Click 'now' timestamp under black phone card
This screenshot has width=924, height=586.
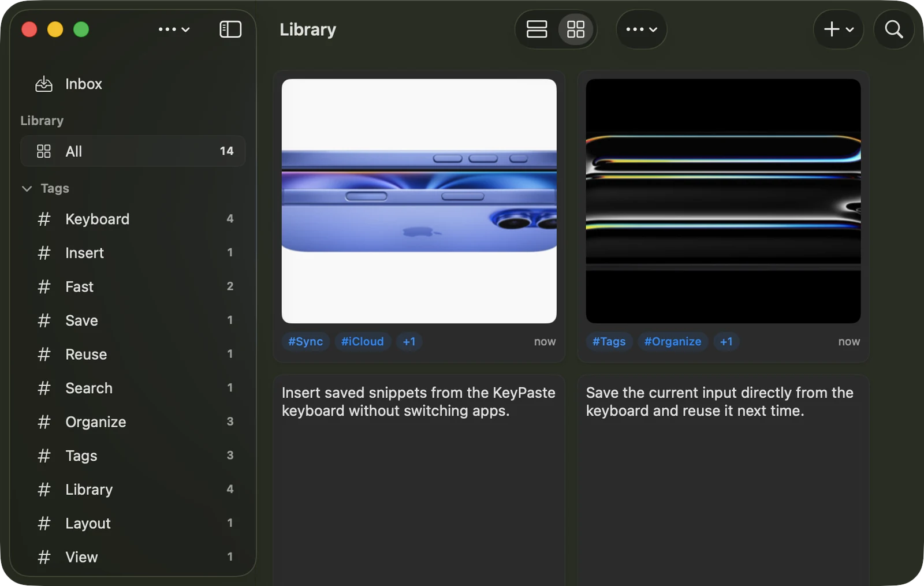tap(849, 342)
